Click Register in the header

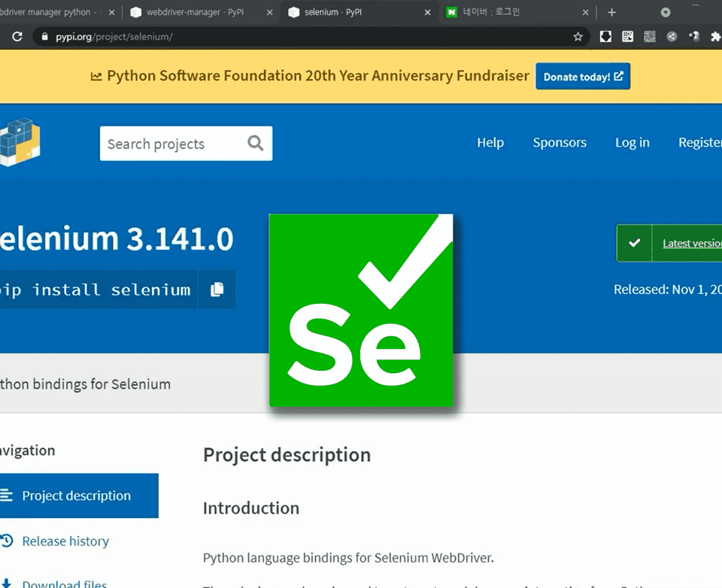tap(700, 143)
